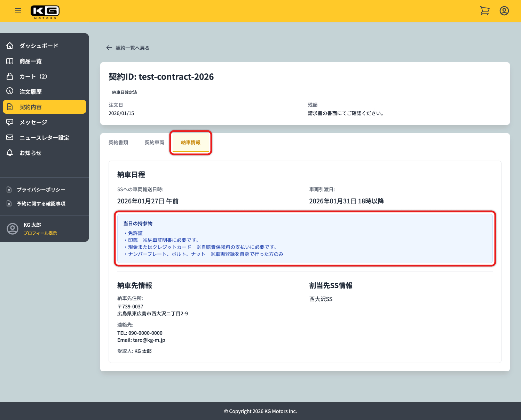Open the user account icon in header
Screen dimensions: 521x420
point(504,11)
